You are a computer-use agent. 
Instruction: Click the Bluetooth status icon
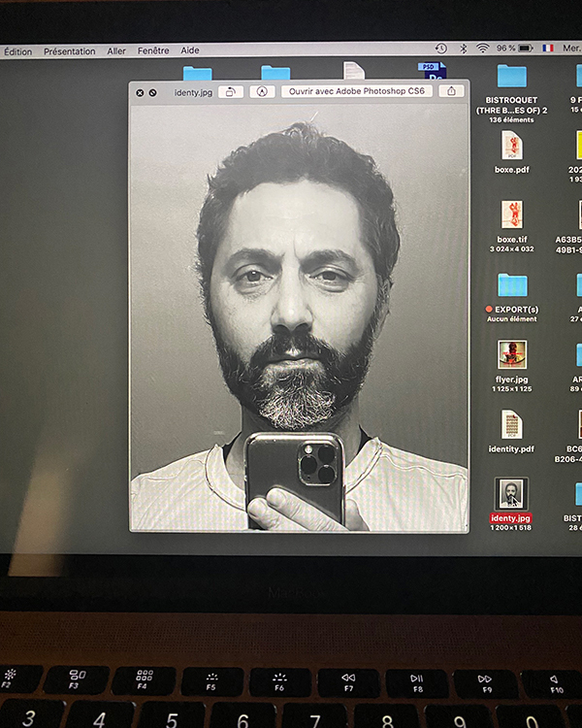[463, 48]
